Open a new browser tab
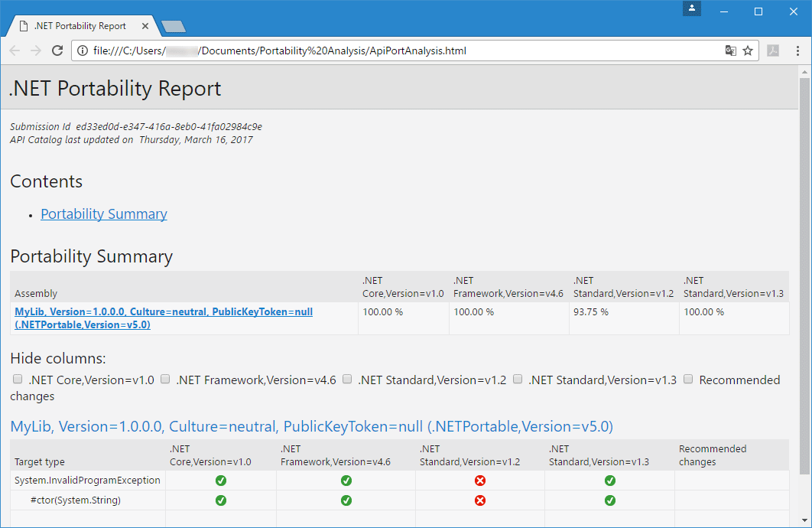This screenshot has width=812, height=528. pos(173,25)
